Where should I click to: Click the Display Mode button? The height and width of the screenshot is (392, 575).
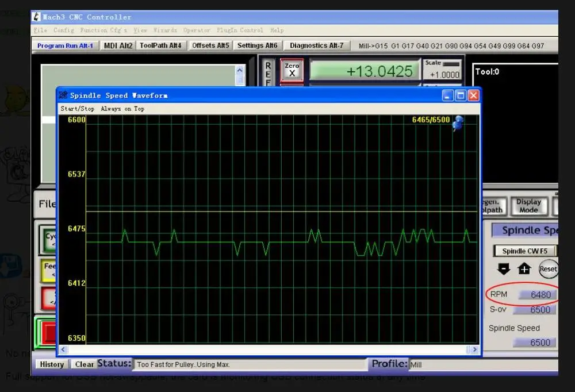(x=528, y=206)
